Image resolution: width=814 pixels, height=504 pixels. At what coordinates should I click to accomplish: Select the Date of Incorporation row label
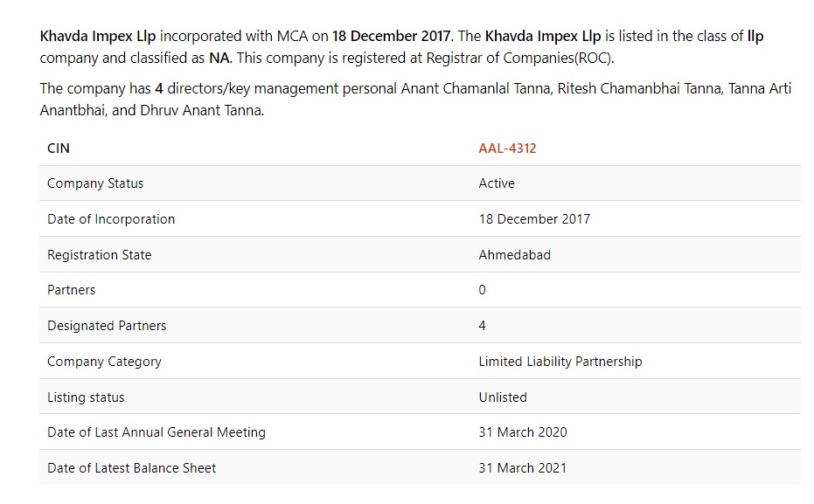[x=111, y=219]
